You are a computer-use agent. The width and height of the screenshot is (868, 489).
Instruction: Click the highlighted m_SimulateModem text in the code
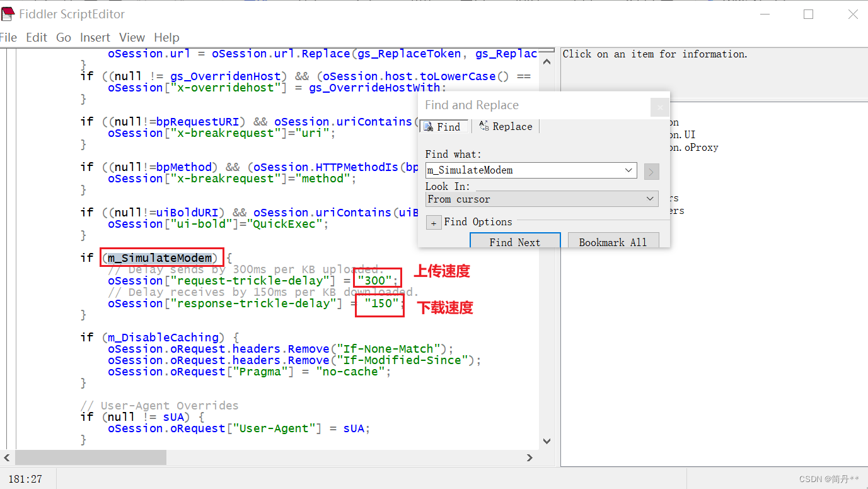pyautogui.click(x=160, y=257)
